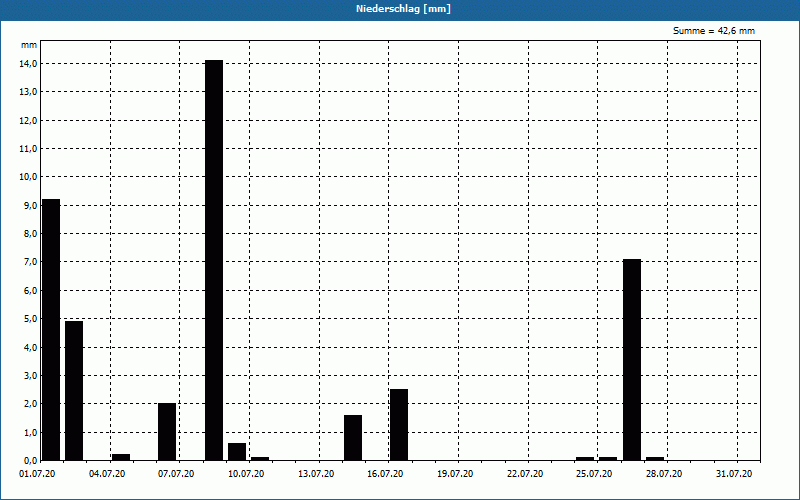This screenshot has width=800, height=500.
Task: Select the 10,0 y-axis value
Action: [x=29, y=177]
